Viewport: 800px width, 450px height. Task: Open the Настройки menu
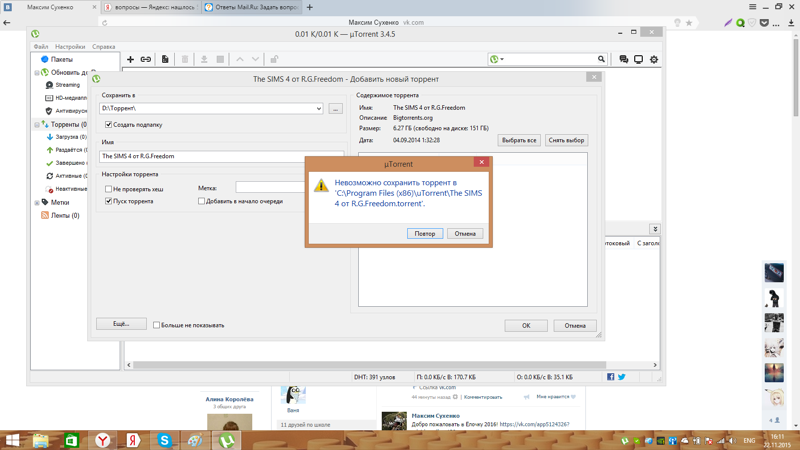pos(70,47)
